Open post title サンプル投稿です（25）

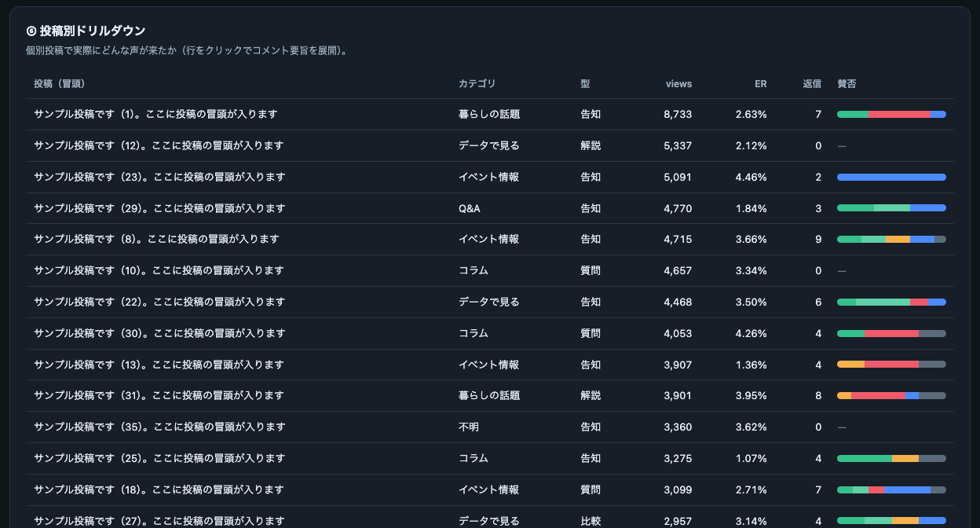point(159,459)
